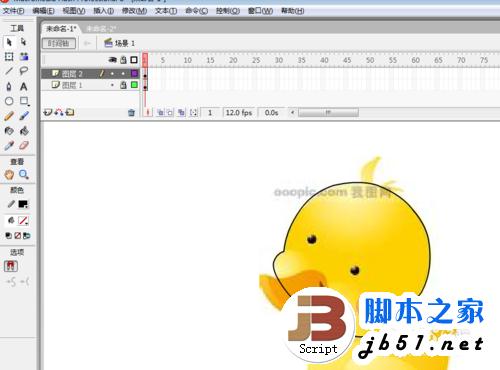
Task: Select the Pen tool
Action: tap(9, 86)
